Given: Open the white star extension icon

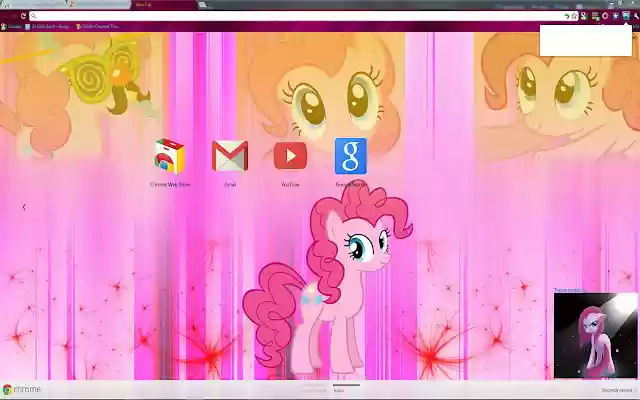Looking at the screenshot, I should pyautogui.click(x=616, y=16).
